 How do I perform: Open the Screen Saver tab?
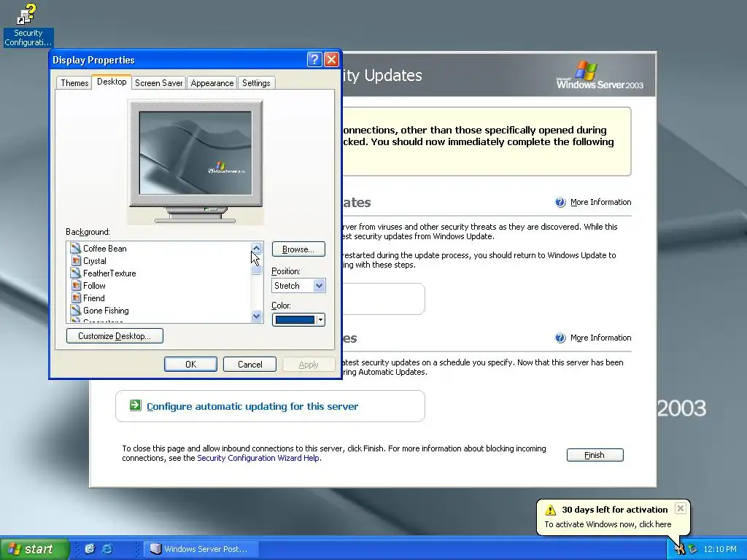pos(158,83)
